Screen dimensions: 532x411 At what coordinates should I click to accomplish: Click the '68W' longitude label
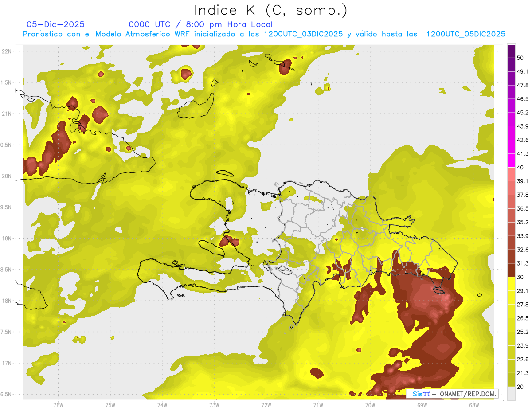[473, 405]
